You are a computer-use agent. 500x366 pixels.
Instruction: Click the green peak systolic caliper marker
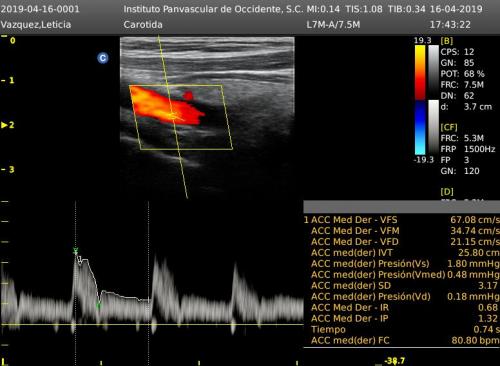[x=76, y=251]
